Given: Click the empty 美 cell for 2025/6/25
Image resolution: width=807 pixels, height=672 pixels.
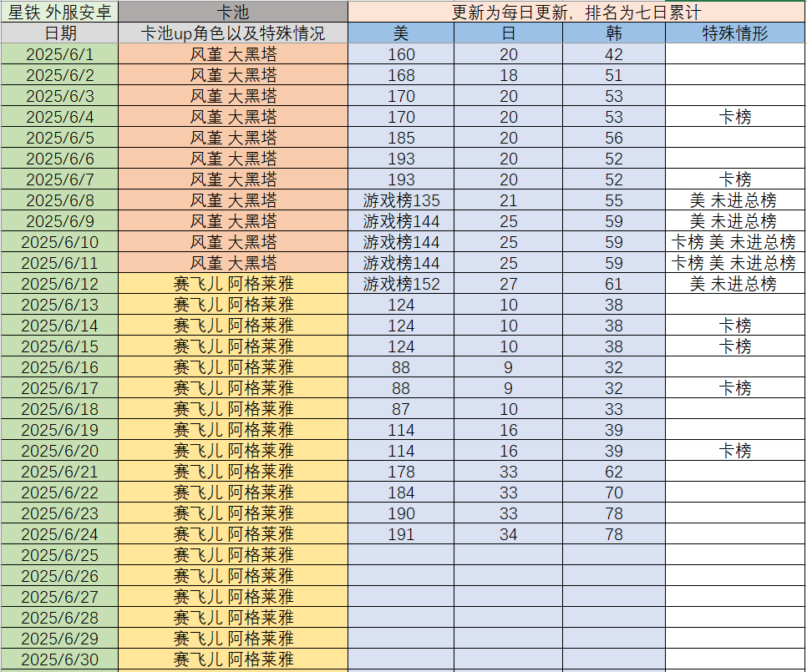Looking at the screenshot, I should 401,555.
